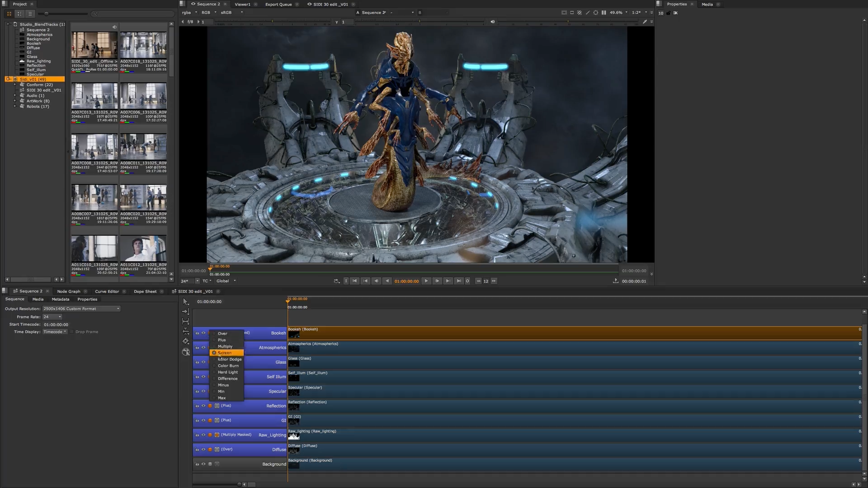
Task: Open the Output Resolution dropdown
Action: coord(81,309)
